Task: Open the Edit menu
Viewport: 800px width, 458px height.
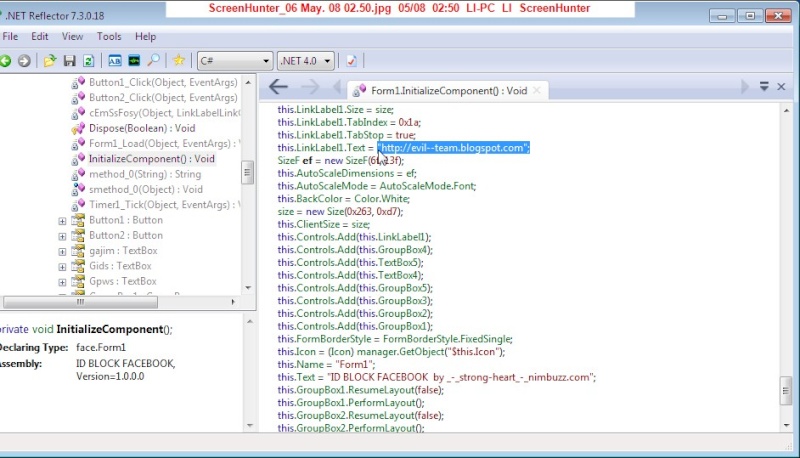Action: pos(39,36)
